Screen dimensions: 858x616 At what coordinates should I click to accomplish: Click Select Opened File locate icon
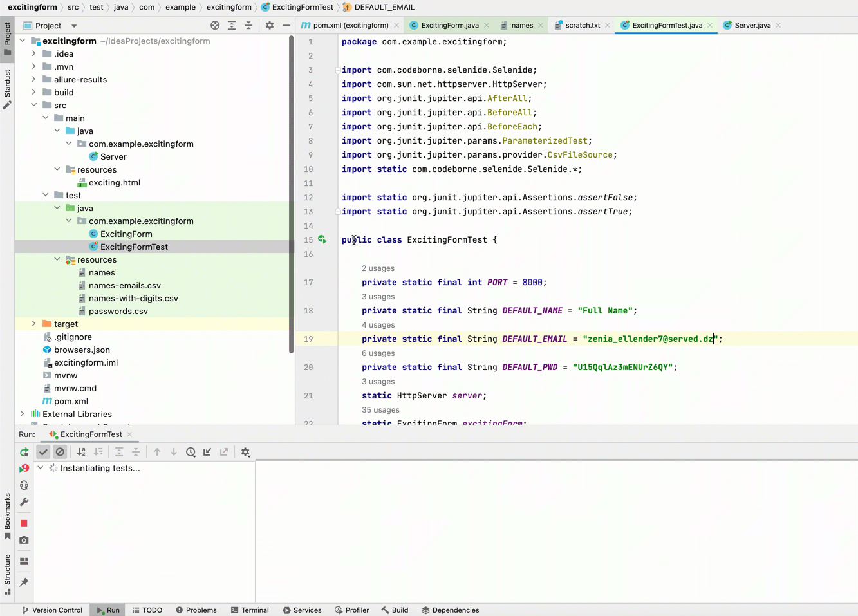[x=215, y=26]
